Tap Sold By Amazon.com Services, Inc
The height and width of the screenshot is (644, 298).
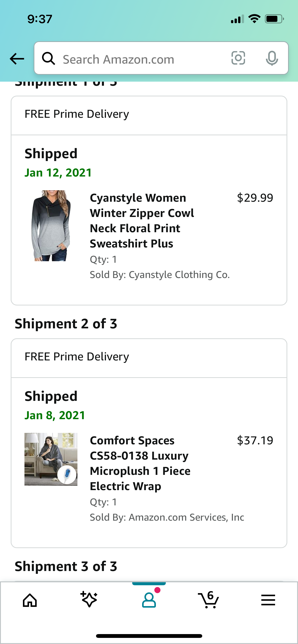pos(167,517)
